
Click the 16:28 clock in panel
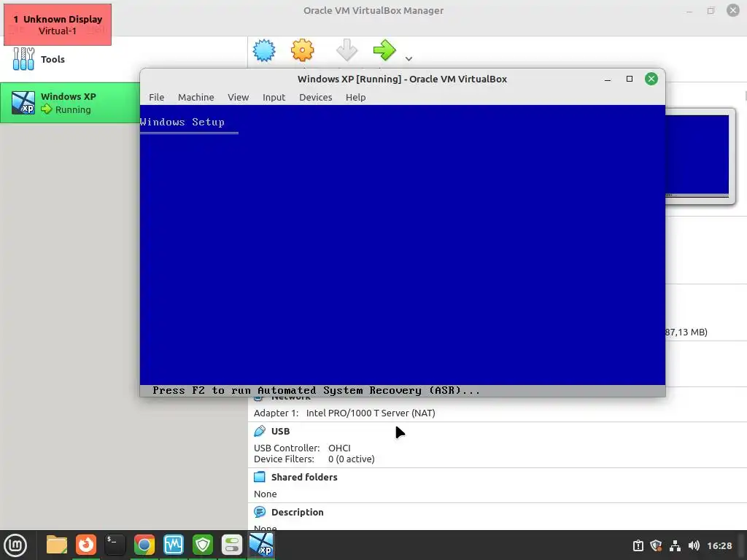[719, 545]
